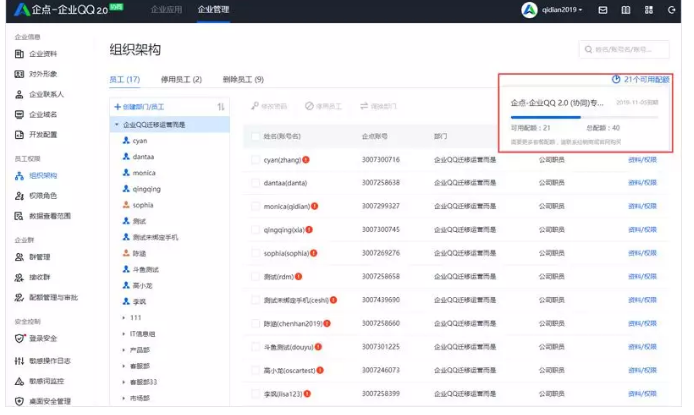Expand the 产品部 department node
Viewport: 694px width, 415px height.
point(124,350)
